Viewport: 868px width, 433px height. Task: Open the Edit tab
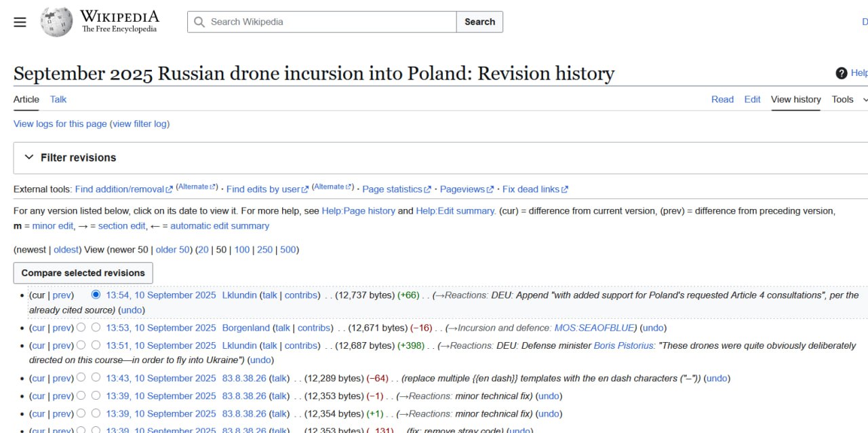tap(752, 99)
